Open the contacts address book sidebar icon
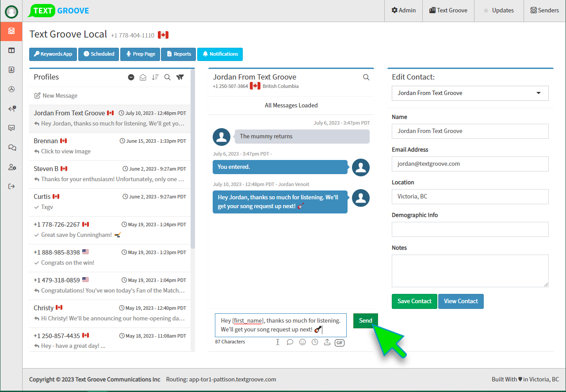This screenshot has height=392, width=566. 11,70
